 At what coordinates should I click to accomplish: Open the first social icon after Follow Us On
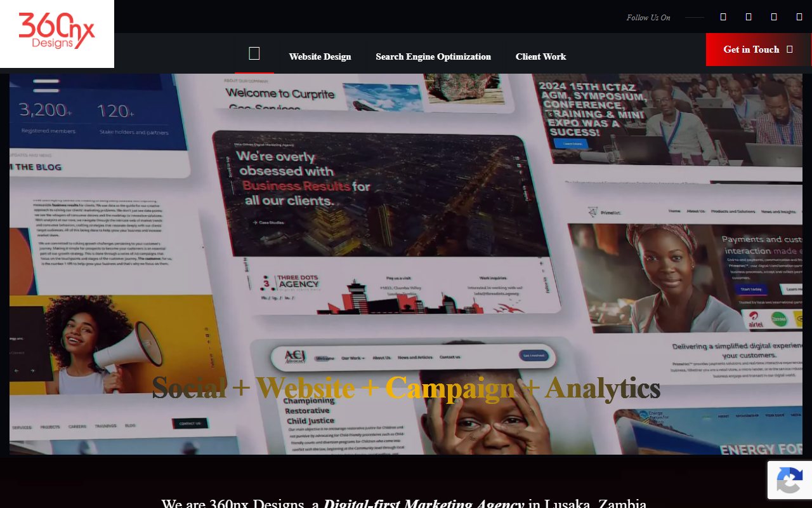pyautogui.click(x=723, y=17)
